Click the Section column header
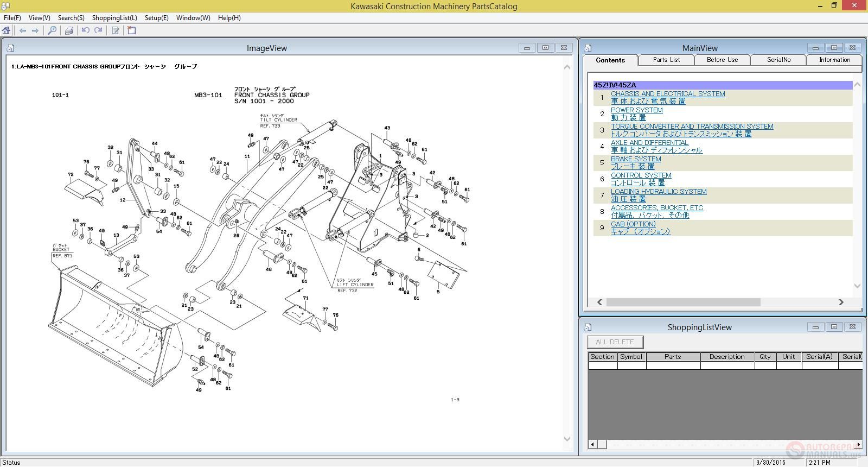The width and height of the screenshot is (868, 467). coord(602,357)
